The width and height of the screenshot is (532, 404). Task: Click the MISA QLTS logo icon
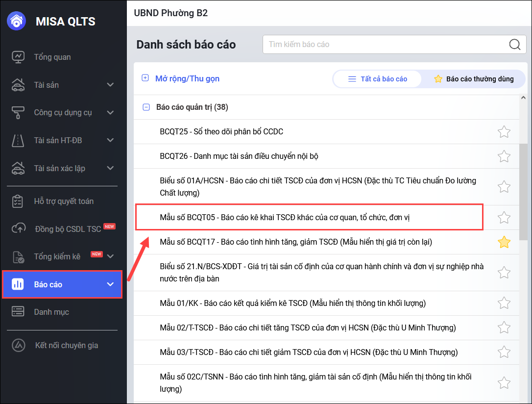(x=16, y=21)
